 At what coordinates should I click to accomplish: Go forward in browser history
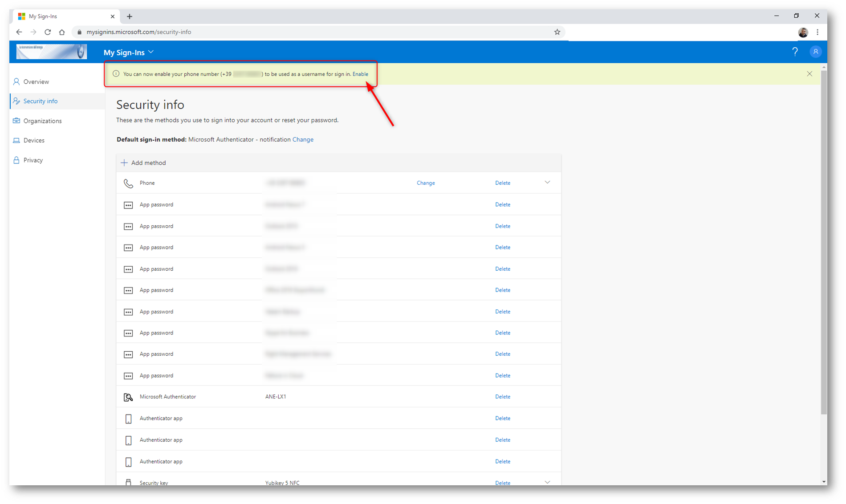point(33,32)
